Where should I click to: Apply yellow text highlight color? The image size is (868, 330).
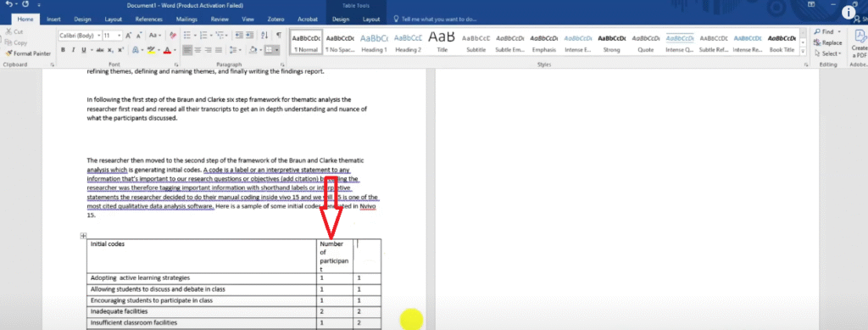click(x=151, y=50)
